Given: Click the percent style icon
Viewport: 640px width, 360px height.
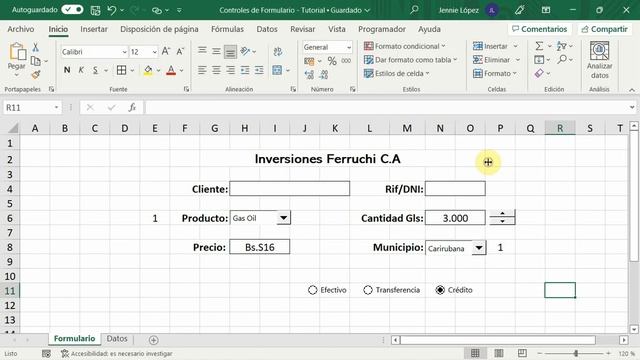Looking at the screenshot, I should [x=332, y=61].
